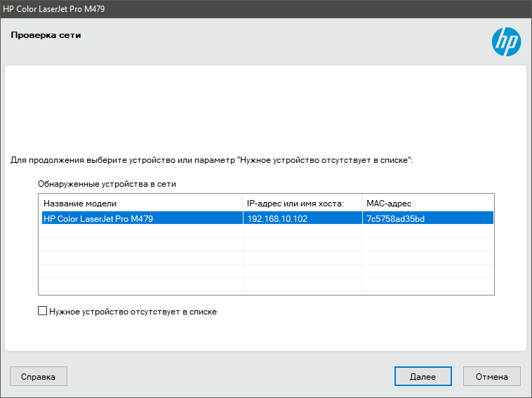The image size is (532, 398).
Task: Click the HP logo icon
Action: (x=506, y=42)
